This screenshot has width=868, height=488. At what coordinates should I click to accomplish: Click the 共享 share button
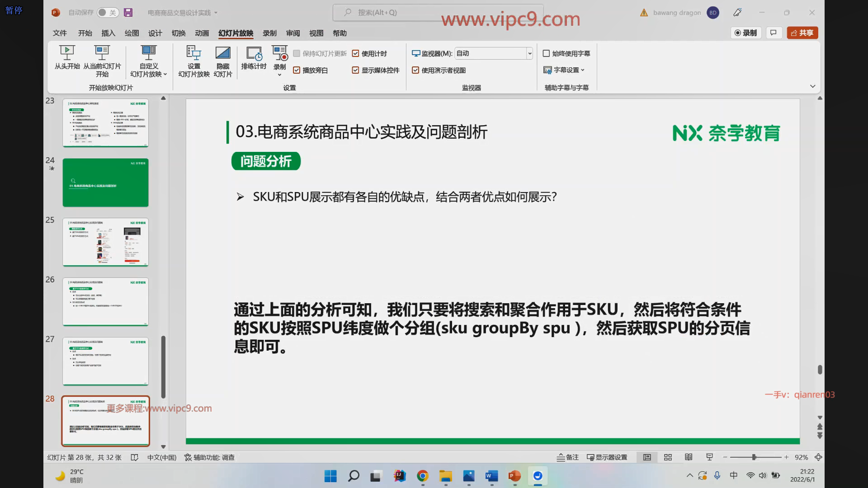point(802,33)
